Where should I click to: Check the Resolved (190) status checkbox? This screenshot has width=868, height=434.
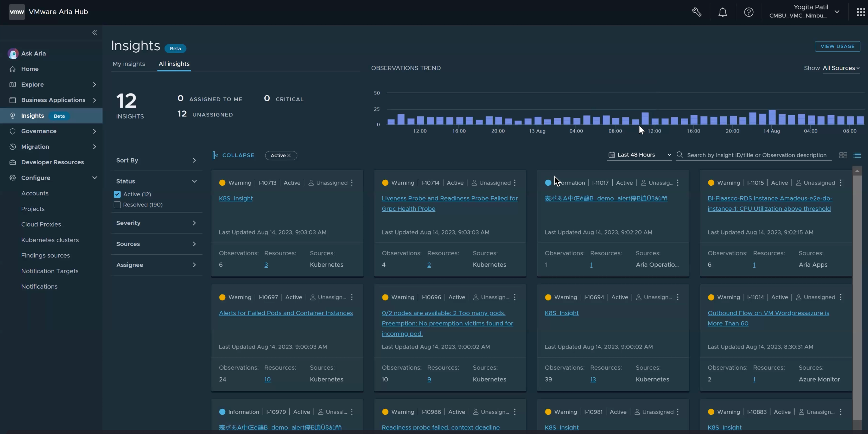point(117,205)
